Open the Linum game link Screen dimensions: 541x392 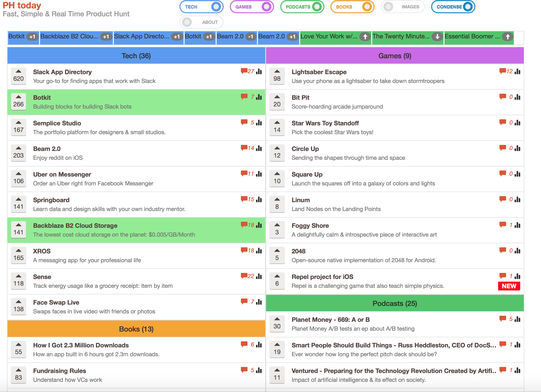301,200
